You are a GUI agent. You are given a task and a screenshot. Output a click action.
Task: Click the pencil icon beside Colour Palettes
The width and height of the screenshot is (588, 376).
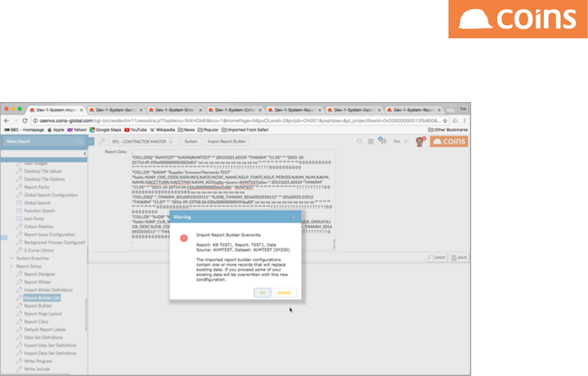(19, 227)
